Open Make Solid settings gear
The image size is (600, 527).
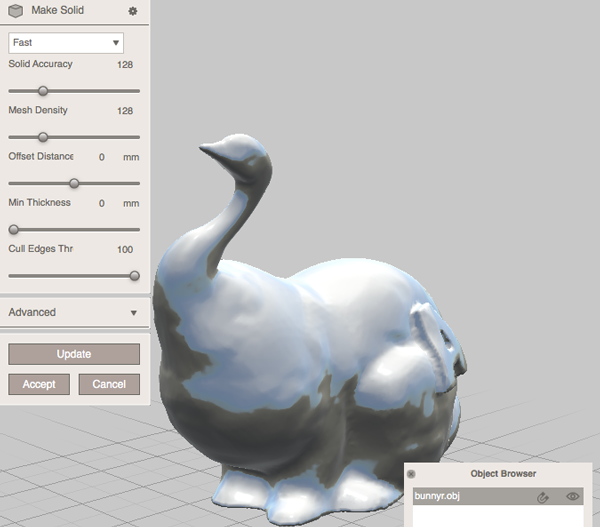(x=132, y=11)
